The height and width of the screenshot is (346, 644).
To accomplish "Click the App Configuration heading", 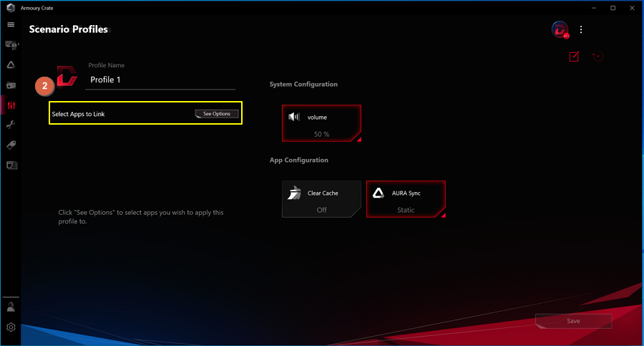I will tap(299, 160).
